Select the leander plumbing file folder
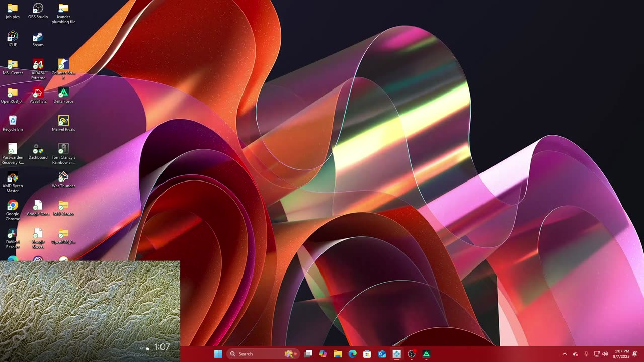Image resolution: width=644 pixels, height=362 pixels. pos(63,14)
